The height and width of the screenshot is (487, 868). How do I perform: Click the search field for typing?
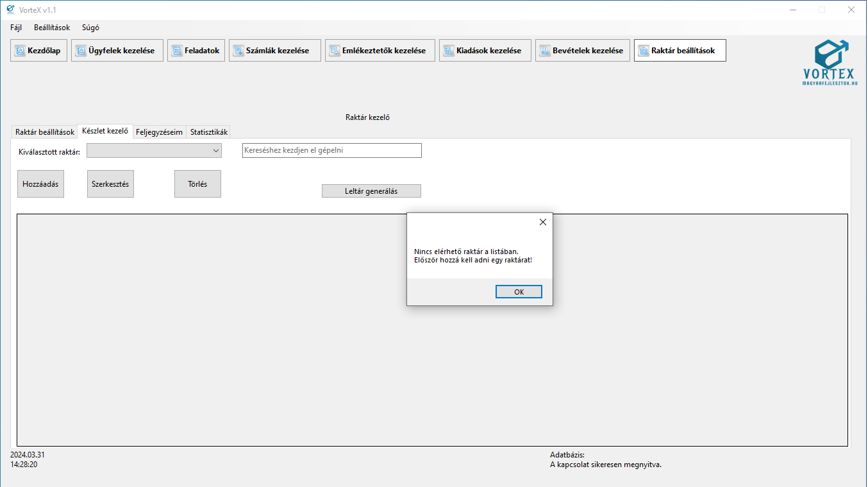click(x=331, y=150)
